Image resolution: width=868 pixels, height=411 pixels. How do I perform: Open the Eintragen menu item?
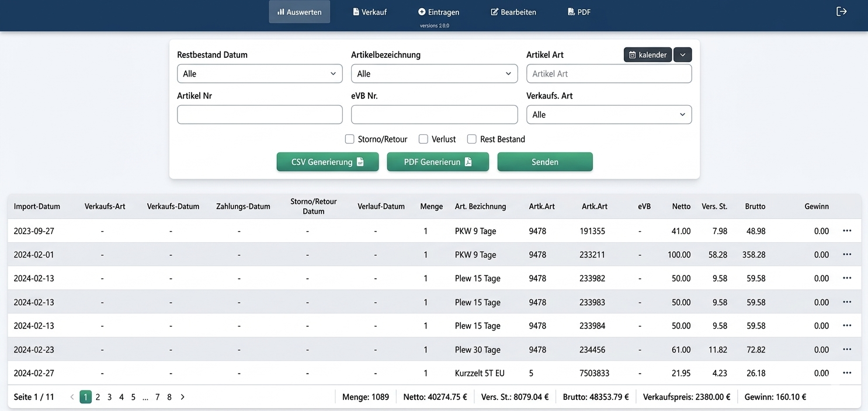tap(439, 12)
